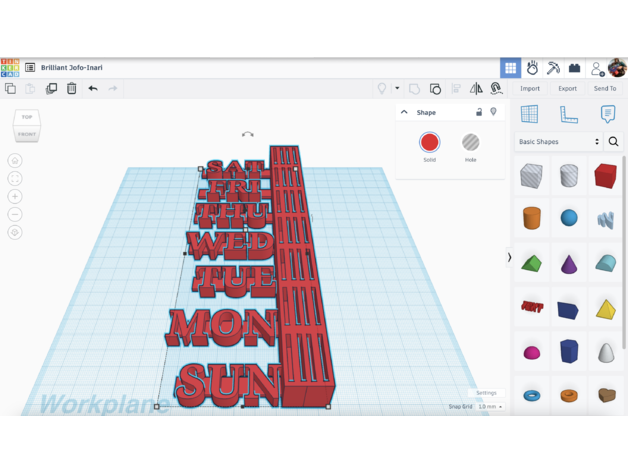Toggle orthographic view button
628x472 pixels.
click(x=15, y=232)
